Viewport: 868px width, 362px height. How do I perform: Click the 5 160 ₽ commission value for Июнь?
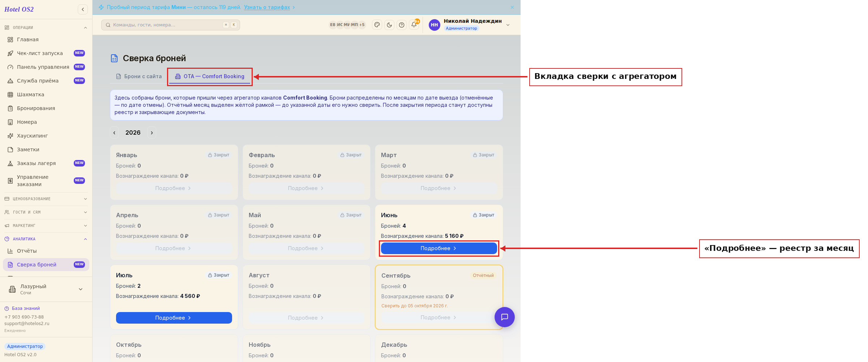(x=454, y=236)
